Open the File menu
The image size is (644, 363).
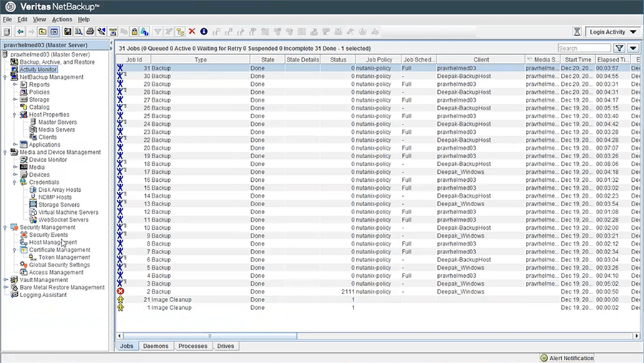7,19
